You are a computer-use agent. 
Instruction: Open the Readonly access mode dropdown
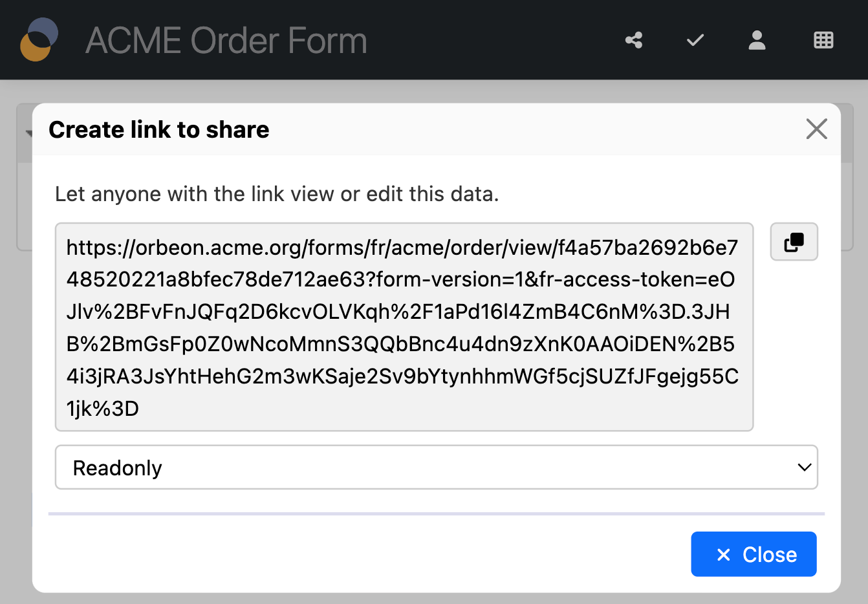pos(436,468)
